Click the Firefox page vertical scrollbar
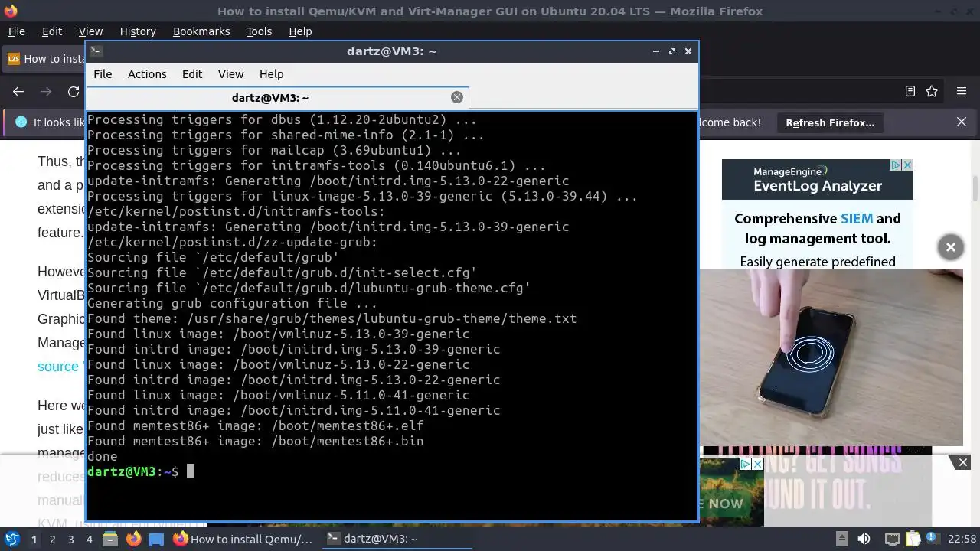Image resolution: width=980 pixels, height=551 pixels. tap(975, 188)
